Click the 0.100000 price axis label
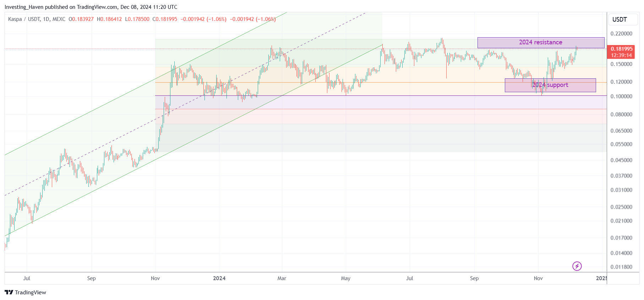 tap(621, 96)
